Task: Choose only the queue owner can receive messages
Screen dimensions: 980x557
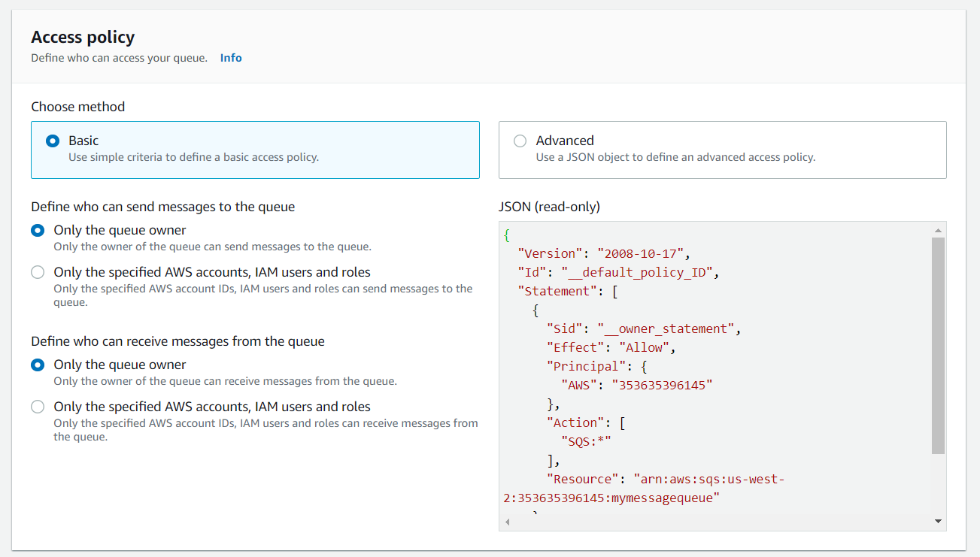Action: pos(38,365)
